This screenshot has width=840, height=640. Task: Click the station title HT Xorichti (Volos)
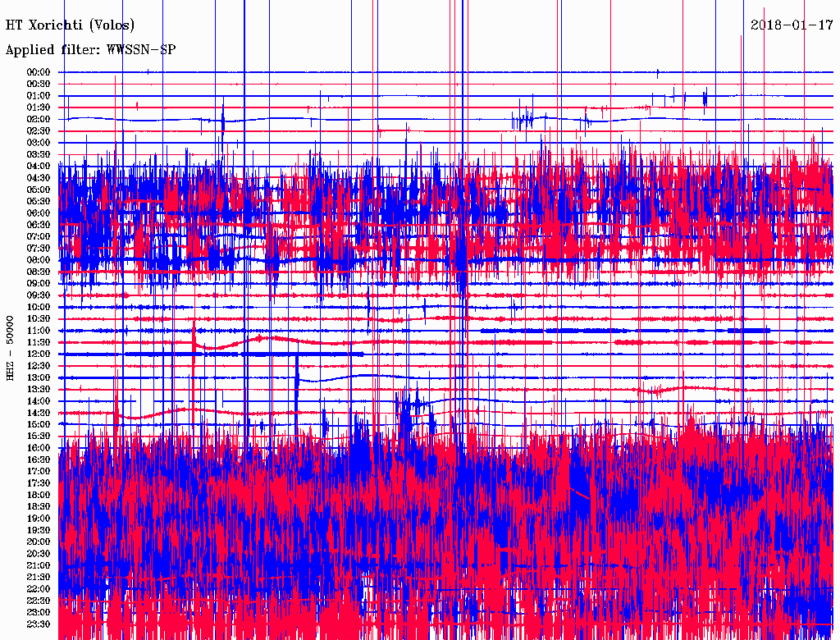[71, 25]
